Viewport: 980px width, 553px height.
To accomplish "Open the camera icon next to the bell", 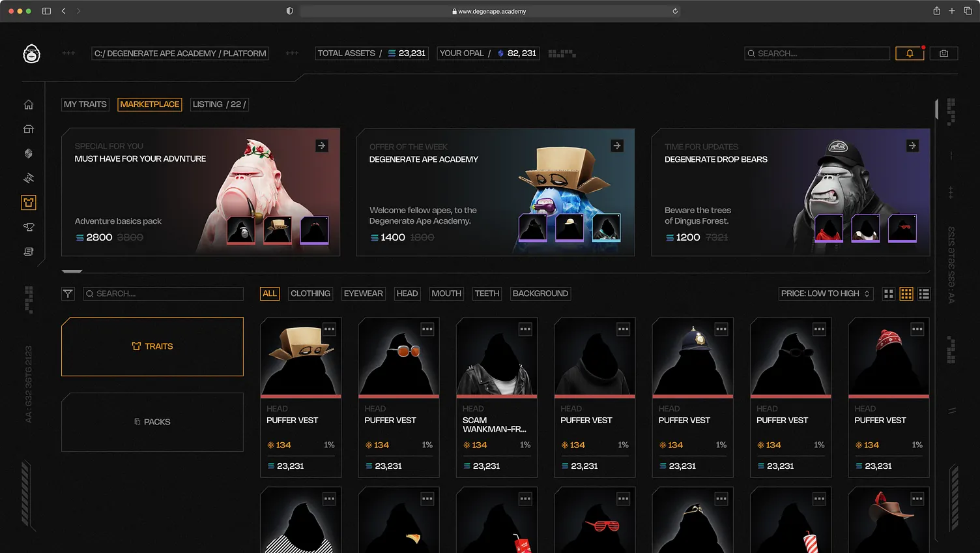I will coord(944,53).
